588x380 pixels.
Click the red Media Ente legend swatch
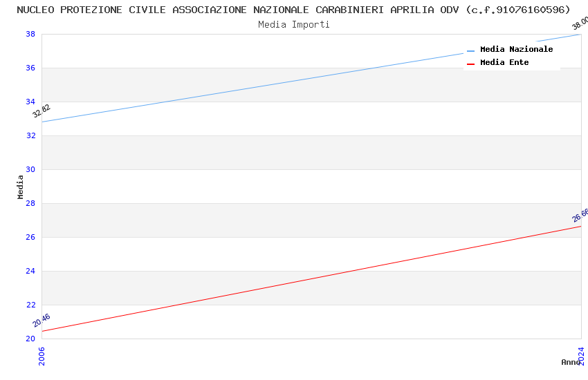470,64
